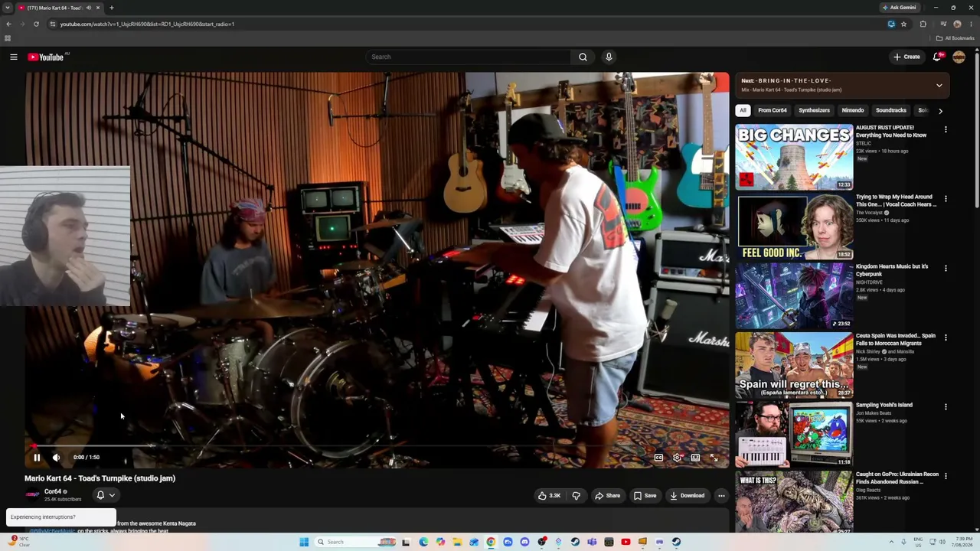Reload the current page
The height and width of the screenshot is (551, 980).
[36, 24]
